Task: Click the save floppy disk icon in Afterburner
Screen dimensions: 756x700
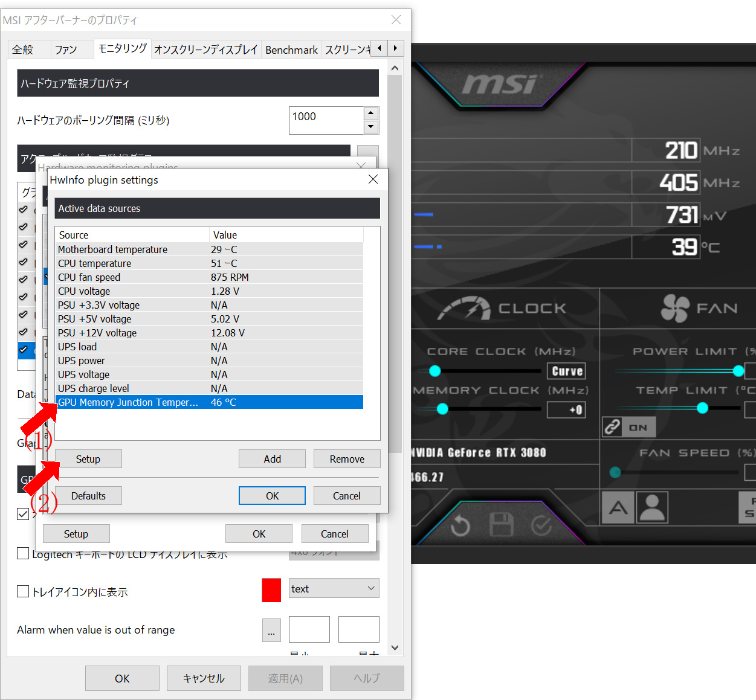Action: point(501,525)
